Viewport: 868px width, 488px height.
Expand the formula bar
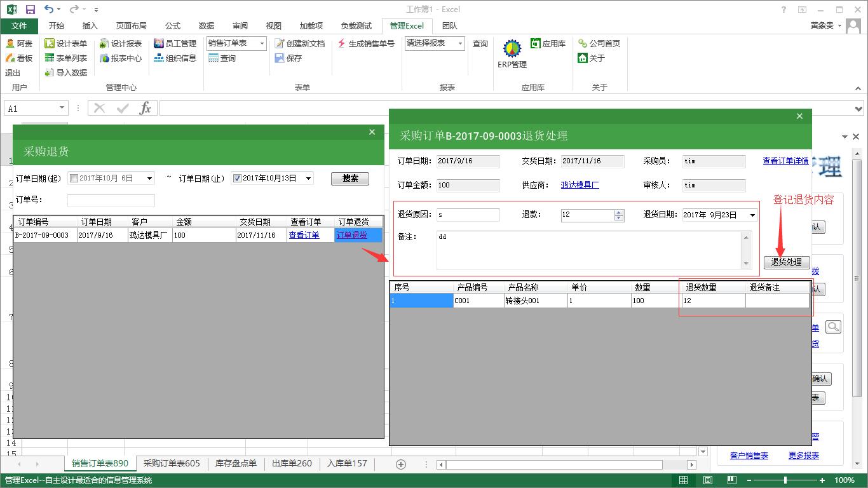[x=859, y=108]
